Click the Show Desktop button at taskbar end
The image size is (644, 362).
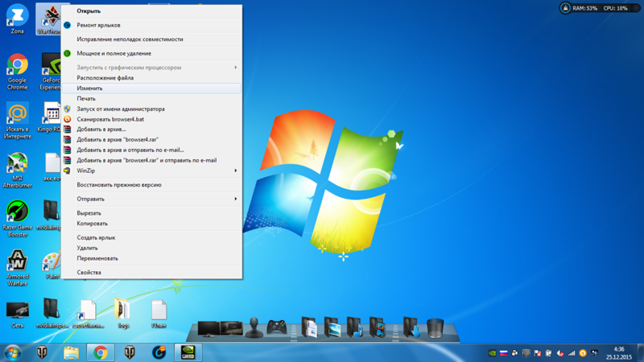coord(640,353)
